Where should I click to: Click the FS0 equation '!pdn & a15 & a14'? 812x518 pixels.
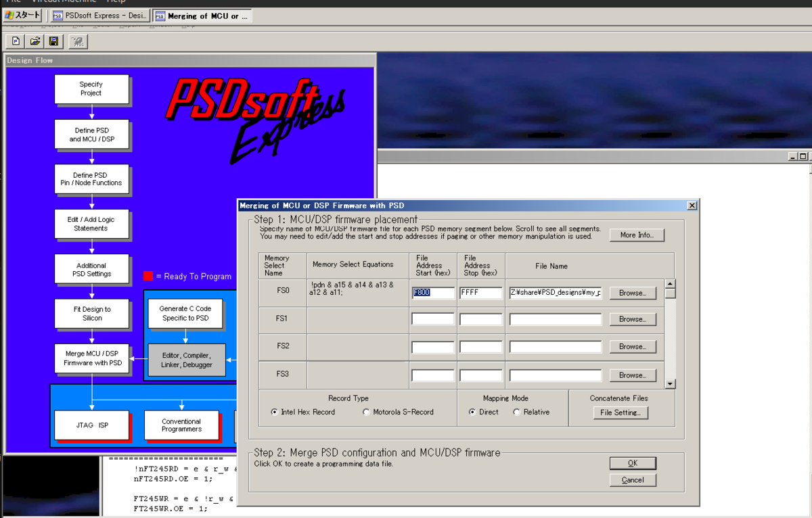(x=351, y=289)
